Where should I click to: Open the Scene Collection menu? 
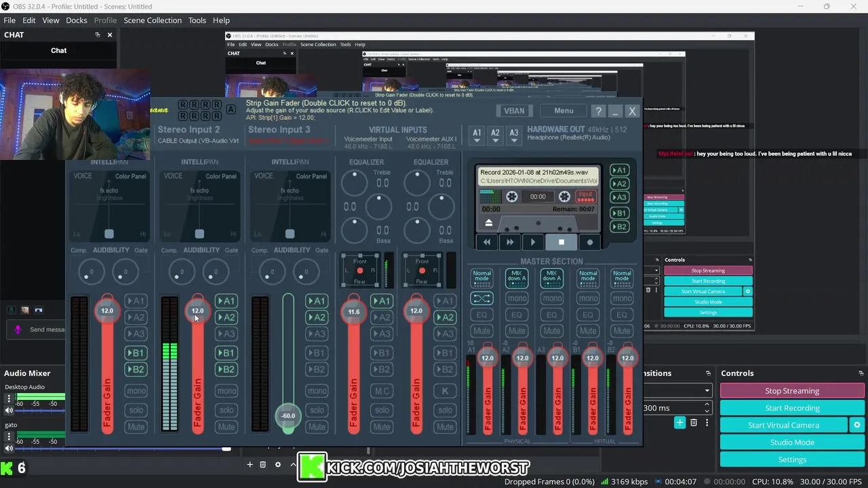click(153, 20)
